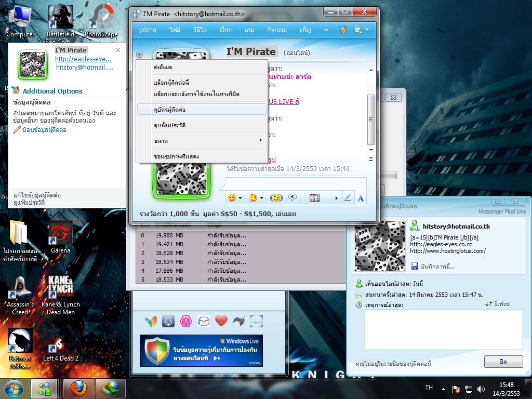Open the Assassin's Creed desktop shortcut
The height and width of the screenshot is (399, 532).
pos(20,295)
